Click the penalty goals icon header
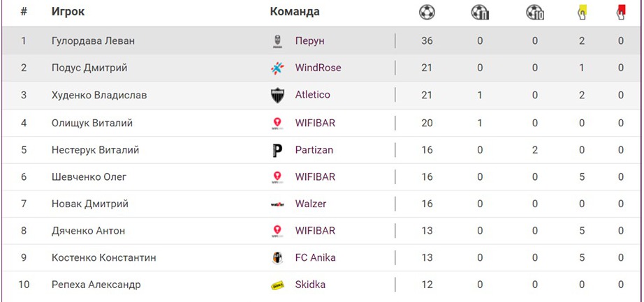 click(x=480, y=12)
